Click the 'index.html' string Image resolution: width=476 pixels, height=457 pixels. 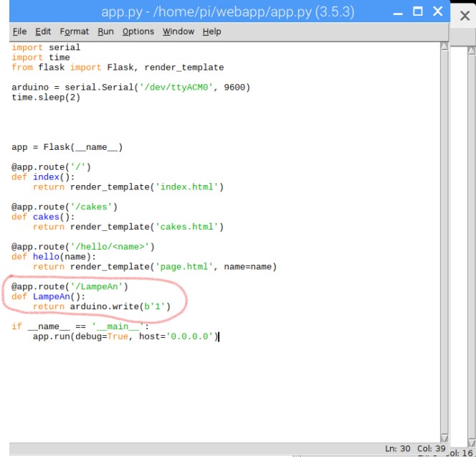pyautogui.click(x=186, y=187)
